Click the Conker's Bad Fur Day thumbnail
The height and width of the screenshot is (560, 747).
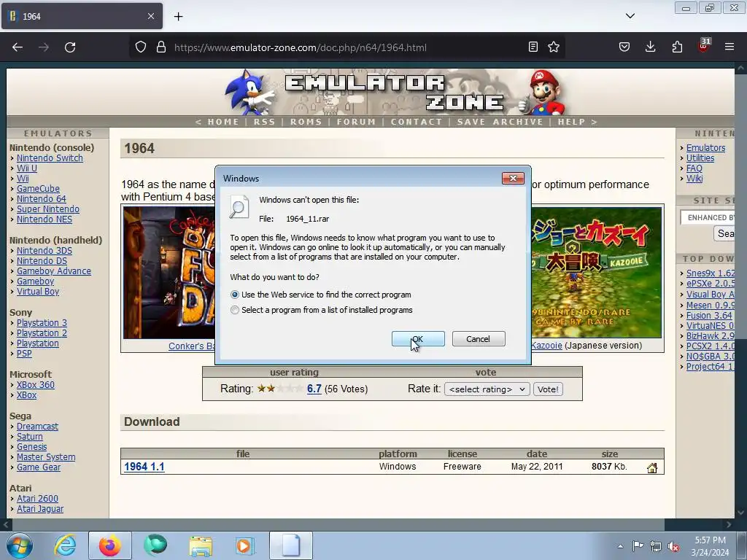tap(169, 273)
